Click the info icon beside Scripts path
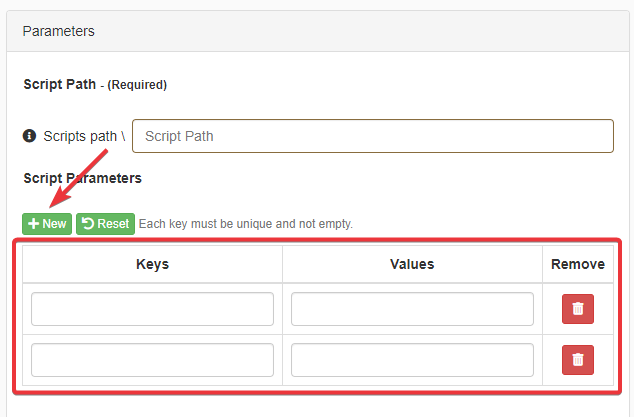Screen dimensions: 634x417 [x=30, y=136]
